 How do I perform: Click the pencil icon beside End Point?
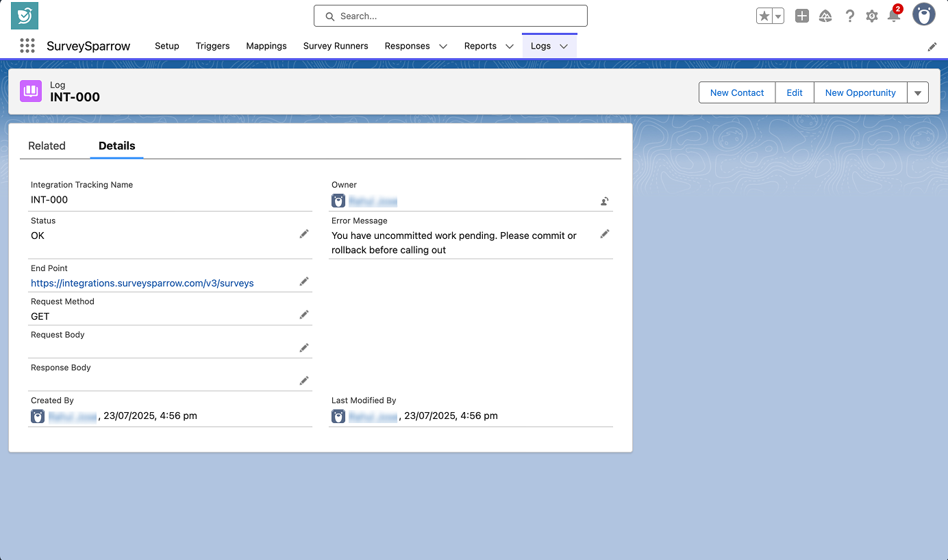pos(303,281)
